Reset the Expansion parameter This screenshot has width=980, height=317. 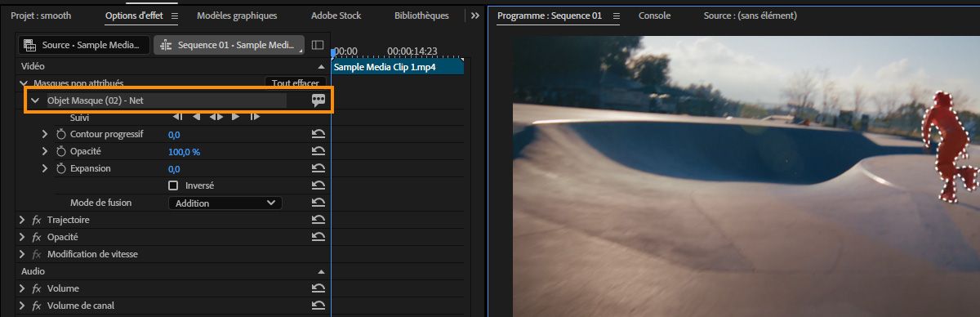click(318, 169)
